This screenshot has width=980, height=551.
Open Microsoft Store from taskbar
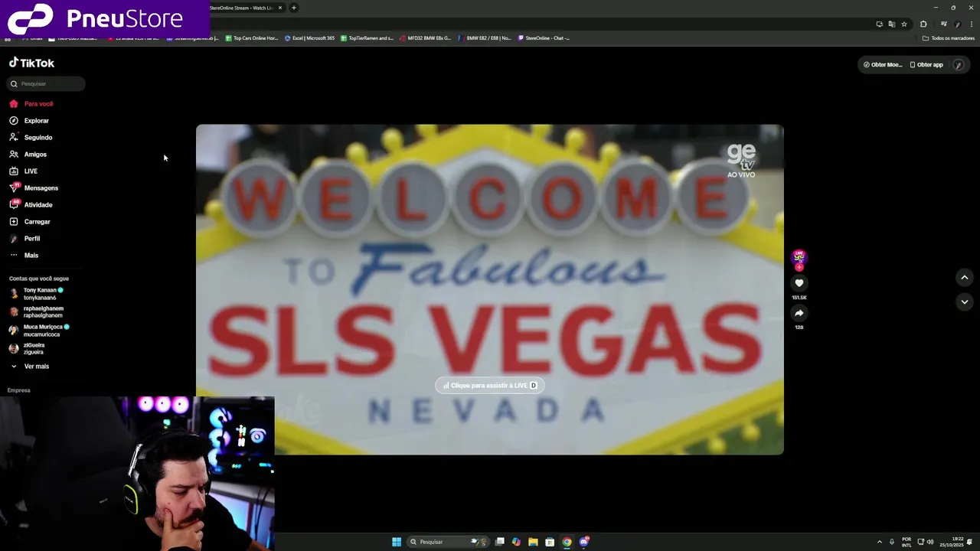pyautogui.click(x=550, y=542)
